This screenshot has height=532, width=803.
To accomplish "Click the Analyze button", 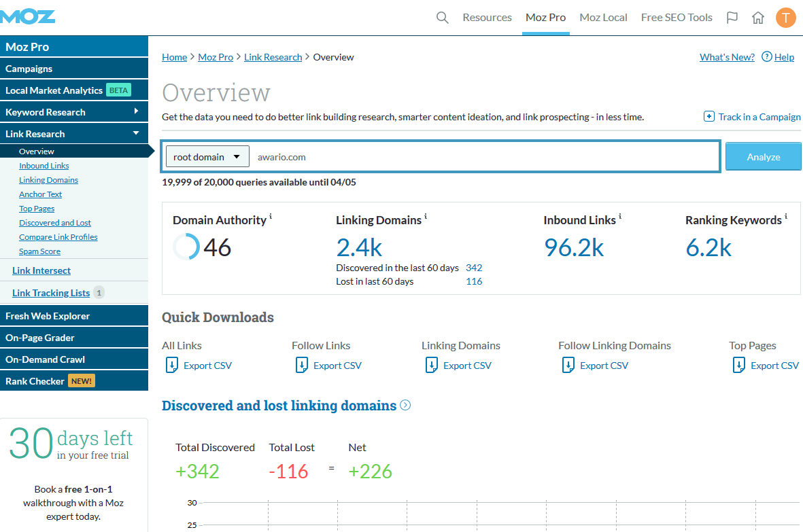I will 763,156.
